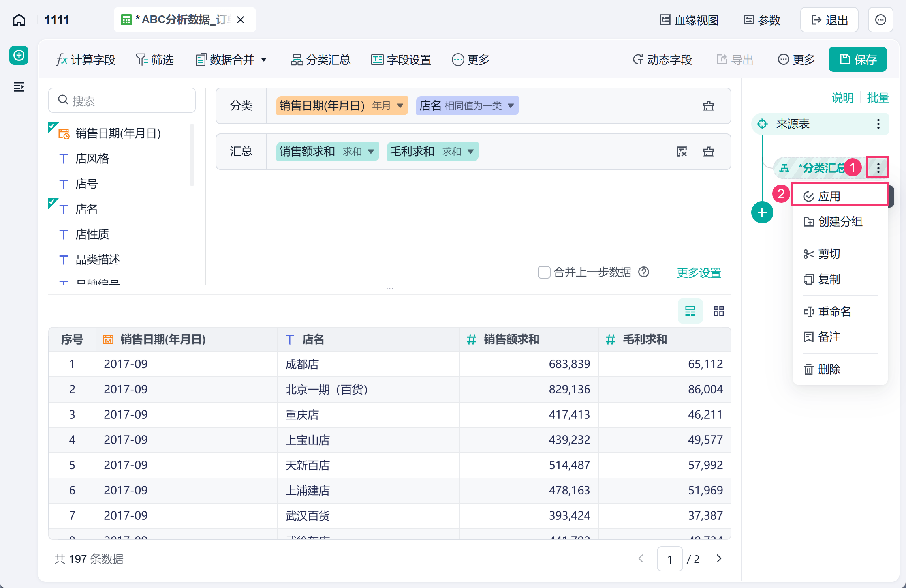
Task: Uncheck the 销售日期(年月日) field
Action: tap(53, 127)
